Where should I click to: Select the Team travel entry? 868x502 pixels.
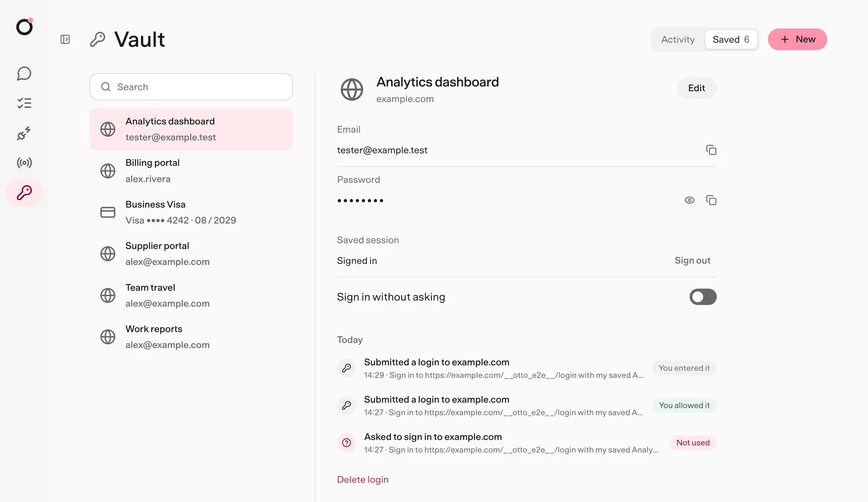pyautogui.click(x=191, y=295)
